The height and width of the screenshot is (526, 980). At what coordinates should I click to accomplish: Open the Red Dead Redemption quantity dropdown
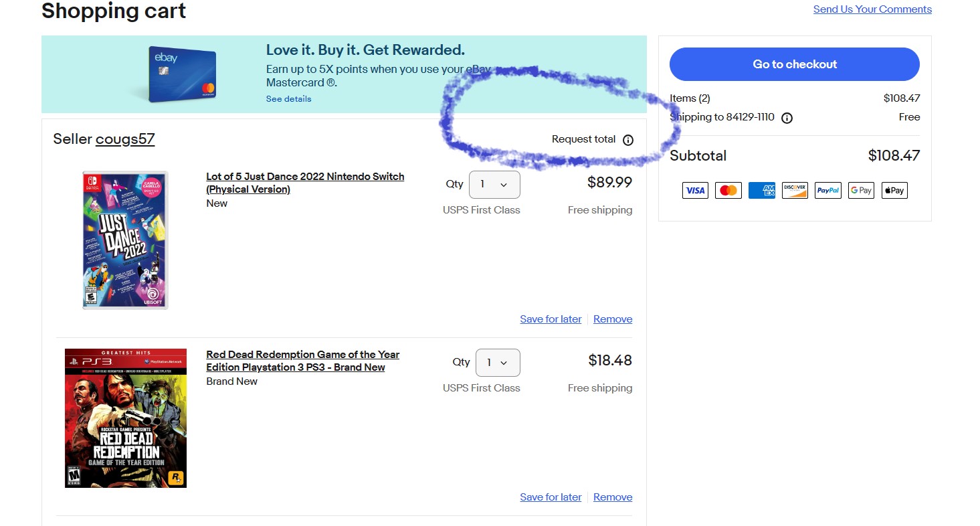pyautogui.click(x=498, y=363)
